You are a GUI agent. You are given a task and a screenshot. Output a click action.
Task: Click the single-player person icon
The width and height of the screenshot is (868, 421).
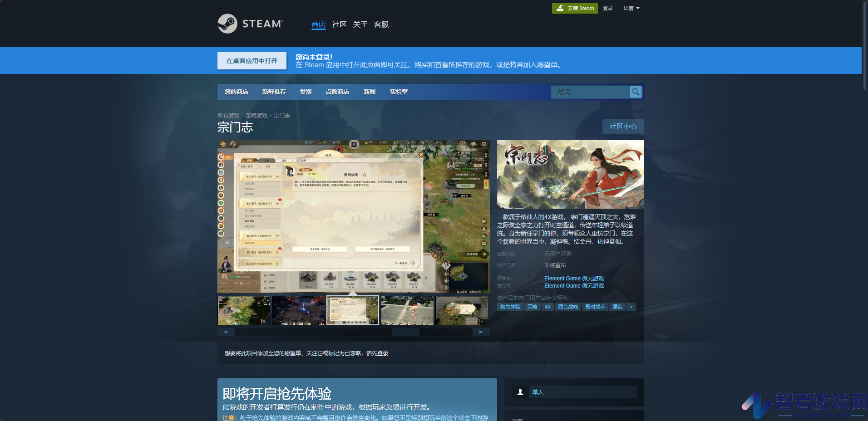(520, 392)
